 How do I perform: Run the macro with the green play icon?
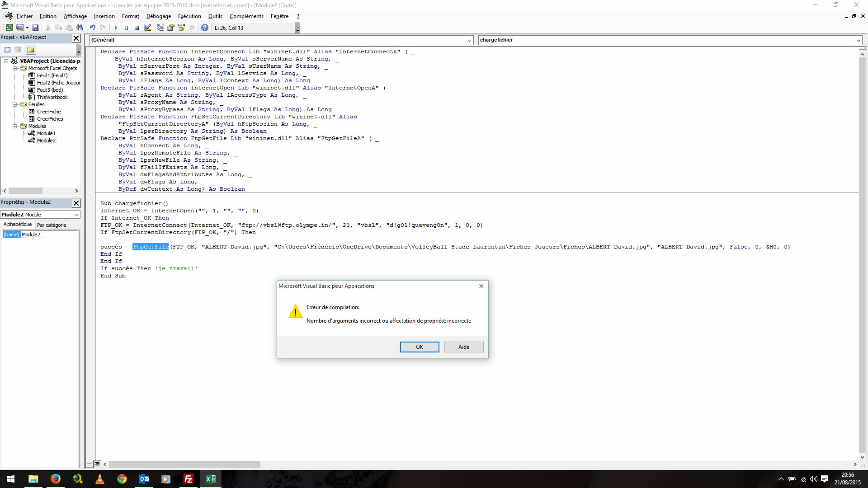(116, 28)
